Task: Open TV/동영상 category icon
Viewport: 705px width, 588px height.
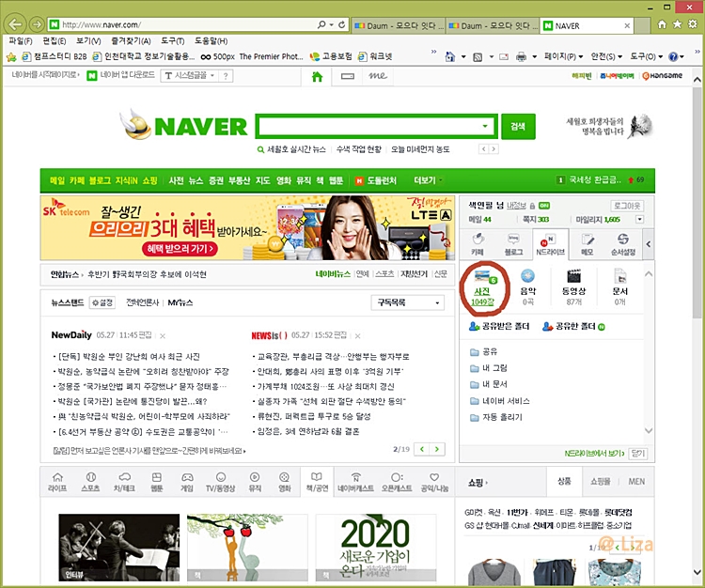Action: (x=220, y=483)
